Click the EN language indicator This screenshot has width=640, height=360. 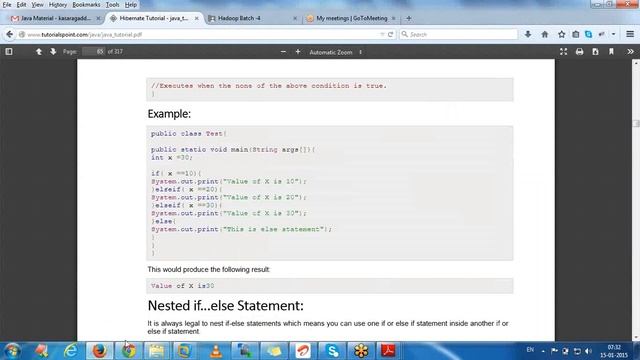point(530,350)
